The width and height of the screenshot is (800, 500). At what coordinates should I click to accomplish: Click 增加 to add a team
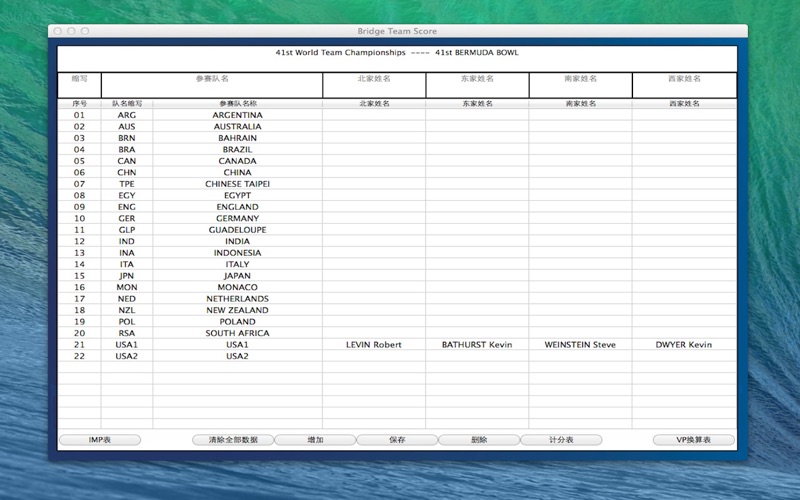click(x=315, y=440)
